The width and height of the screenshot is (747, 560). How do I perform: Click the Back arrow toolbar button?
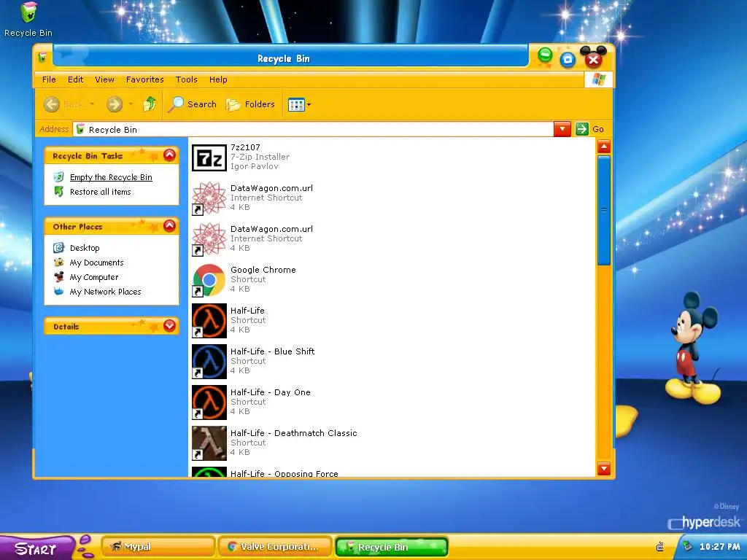52,104
